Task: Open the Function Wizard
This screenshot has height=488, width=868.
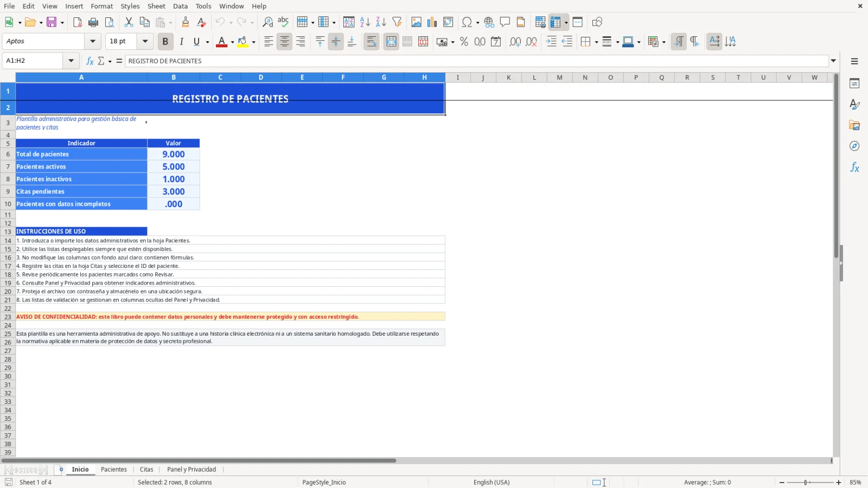Action: point(90,61)
